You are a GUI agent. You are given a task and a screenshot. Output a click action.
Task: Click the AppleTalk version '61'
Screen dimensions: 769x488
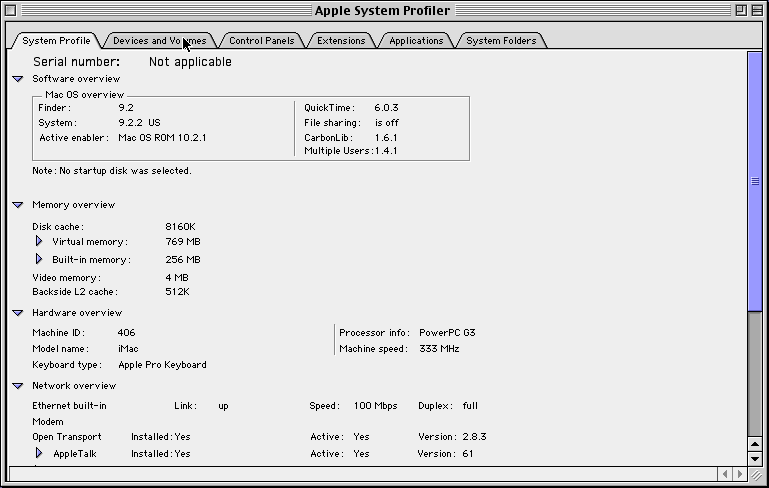(468, 454)
